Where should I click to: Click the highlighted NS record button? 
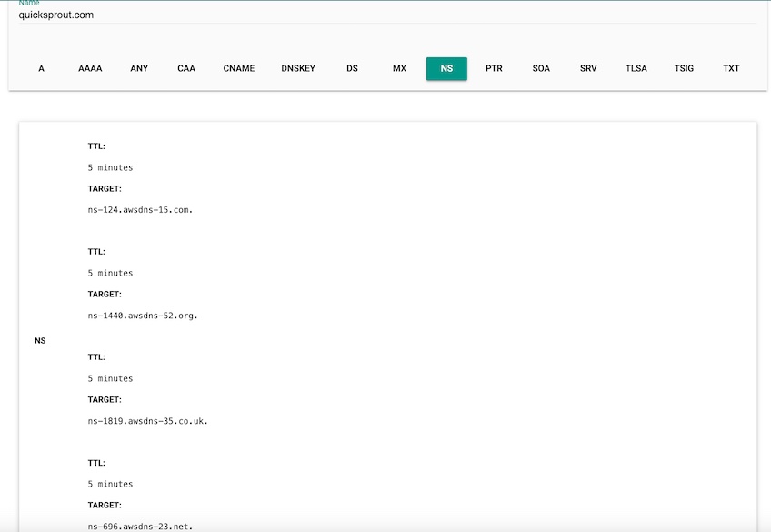(446, 69)
